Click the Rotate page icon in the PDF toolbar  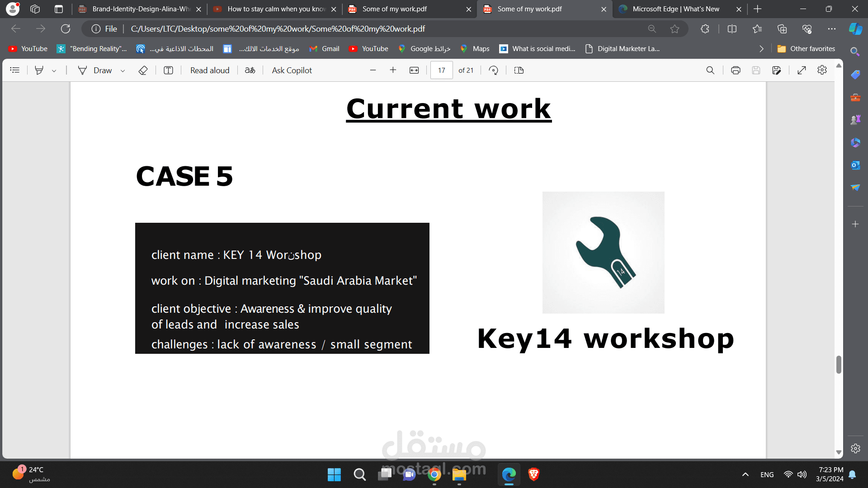pos(494,70)
